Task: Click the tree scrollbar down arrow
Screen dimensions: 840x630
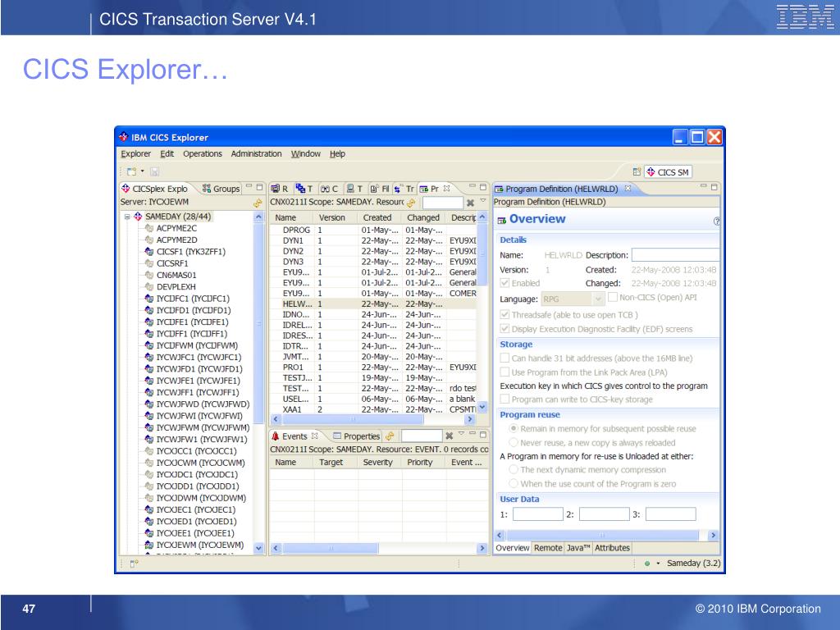Action: (258, 548)
